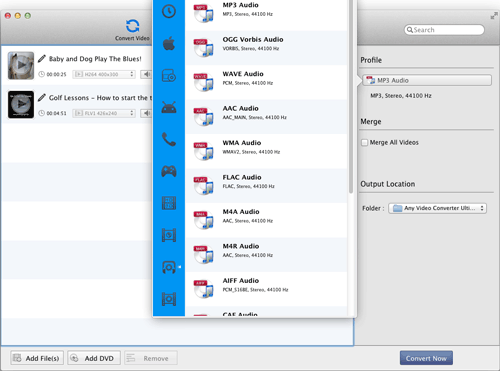Viewport: 500px width, 371px height.
Task: Select the game console category icon
Action: point(169,171)
